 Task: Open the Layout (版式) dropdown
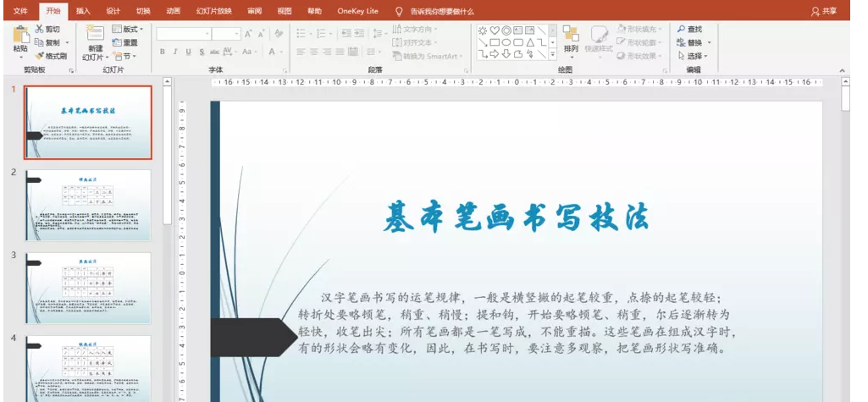(x=128, y=29)
